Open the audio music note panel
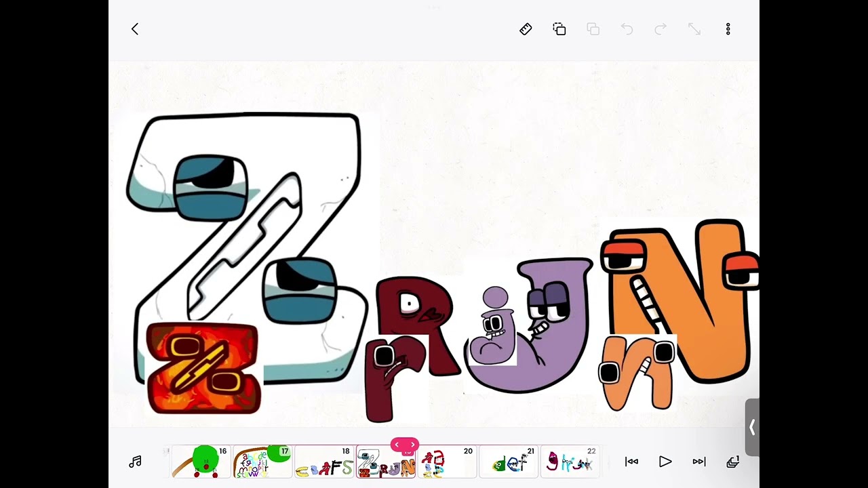868x488 pixels. click(135, 462)
